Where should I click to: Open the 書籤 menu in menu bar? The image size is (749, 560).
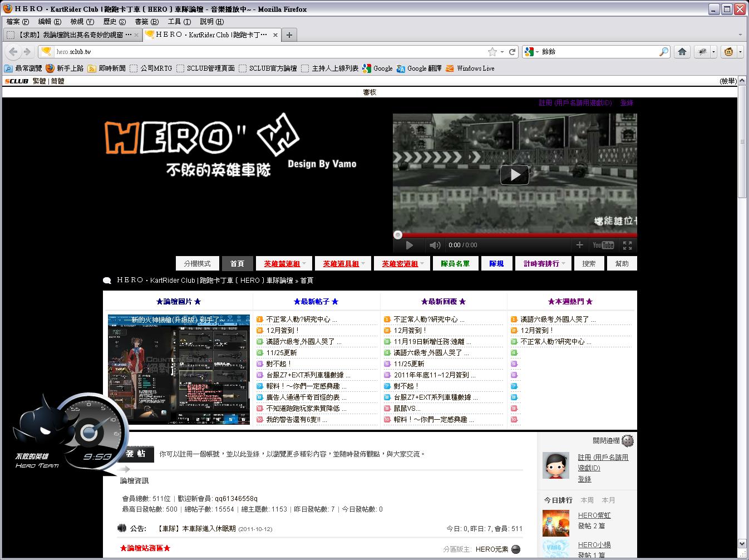(146, 22)
